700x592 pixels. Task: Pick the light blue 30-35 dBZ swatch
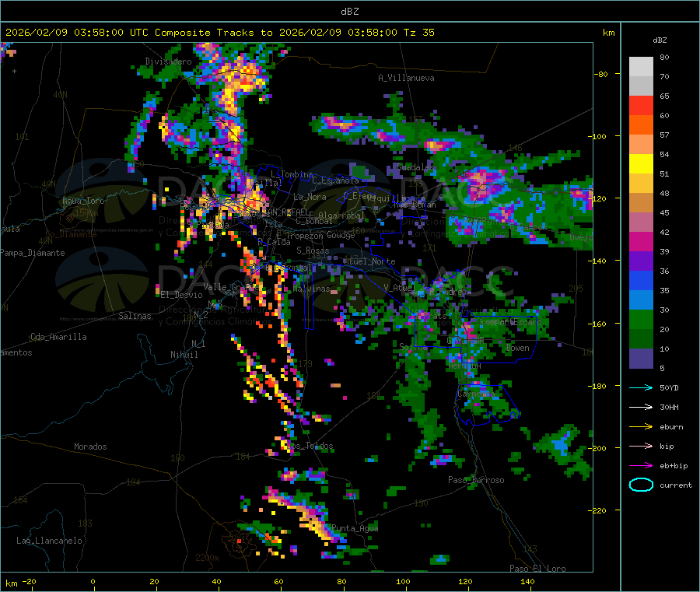641,300
